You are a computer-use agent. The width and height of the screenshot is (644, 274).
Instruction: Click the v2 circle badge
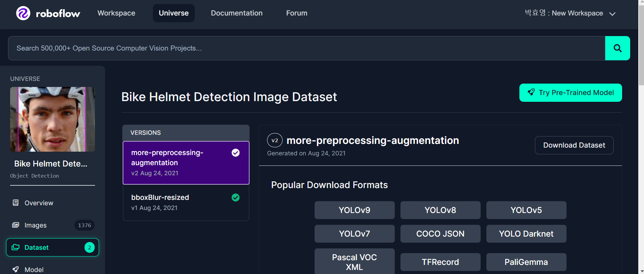coord(275,140)
